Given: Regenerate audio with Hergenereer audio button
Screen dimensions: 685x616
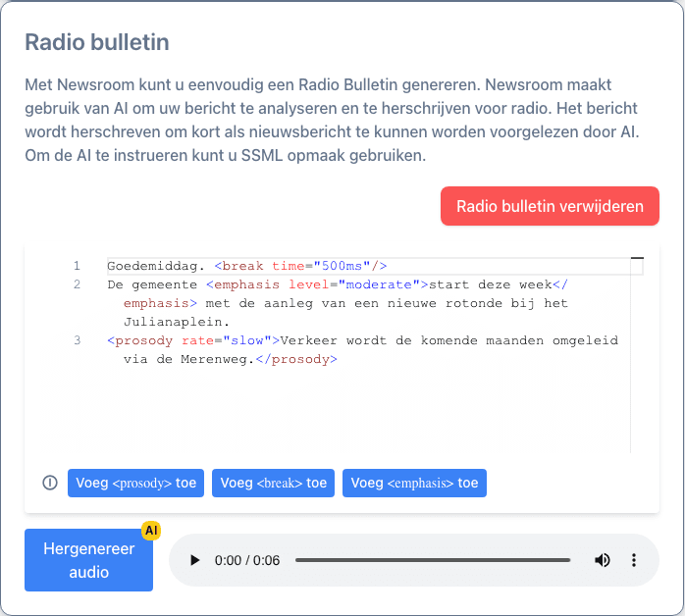Looking at the screenshot, I should click(88, 560).
